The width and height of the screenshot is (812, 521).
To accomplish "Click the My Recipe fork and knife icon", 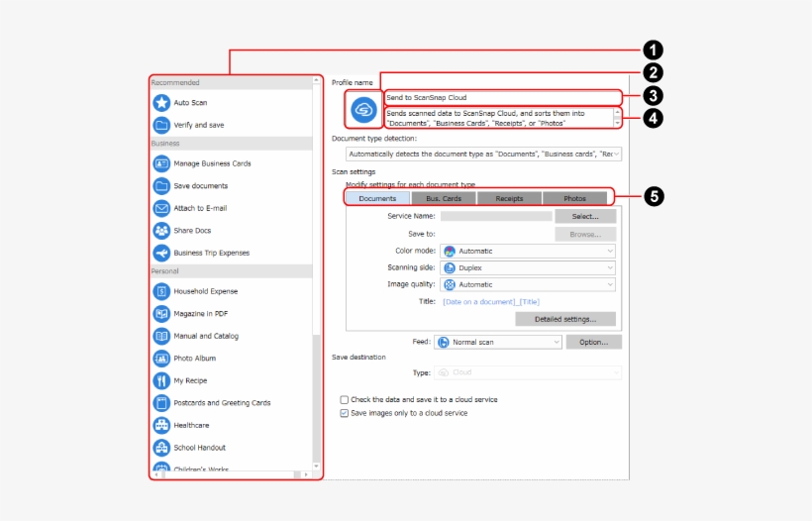I will coord(161,380).
